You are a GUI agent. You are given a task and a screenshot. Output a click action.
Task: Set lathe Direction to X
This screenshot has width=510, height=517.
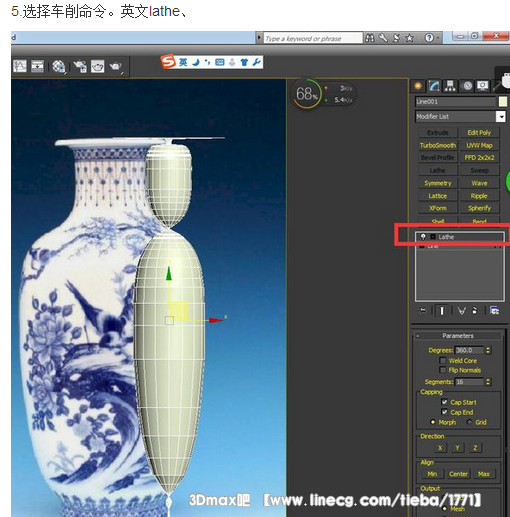[440, 448]
